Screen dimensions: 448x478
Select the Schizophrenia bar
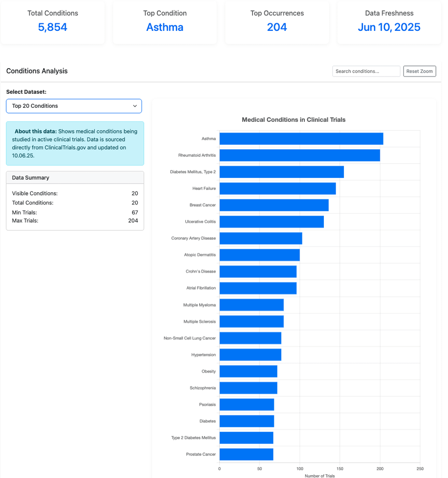coord(247,388)
